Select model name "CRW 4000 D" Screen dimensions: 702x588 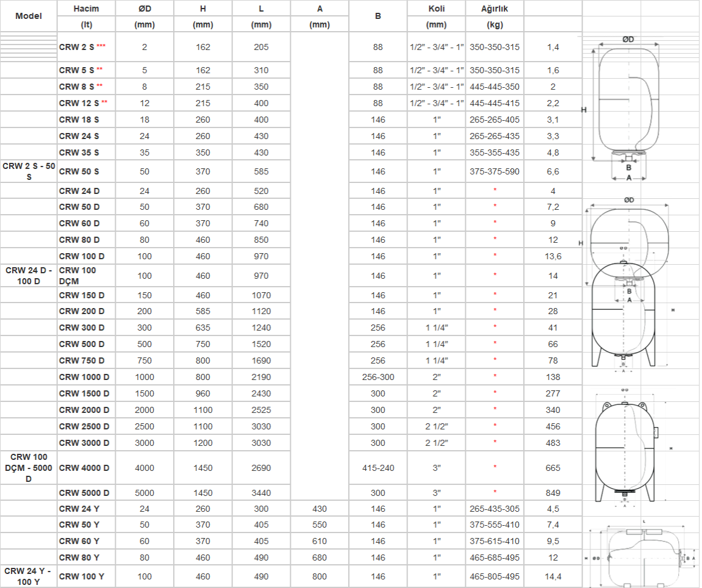pos(84,468)
